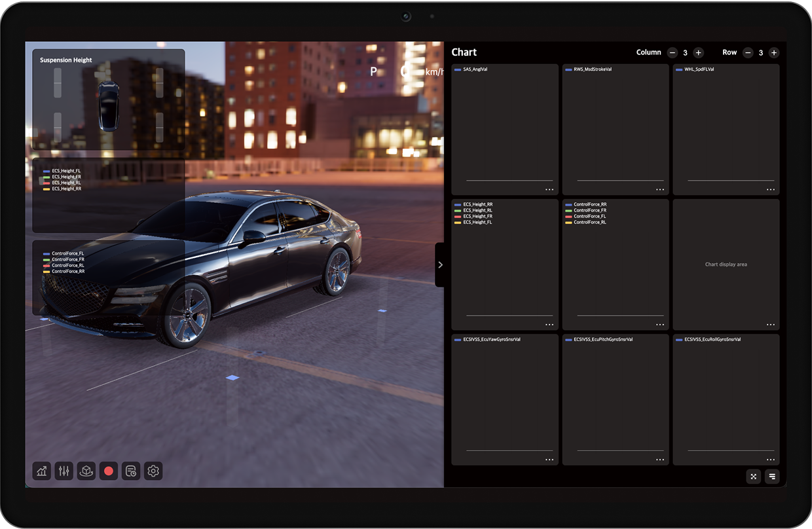Click the 3D cube rotate view icon
The image size is (812, 529).
86,471
